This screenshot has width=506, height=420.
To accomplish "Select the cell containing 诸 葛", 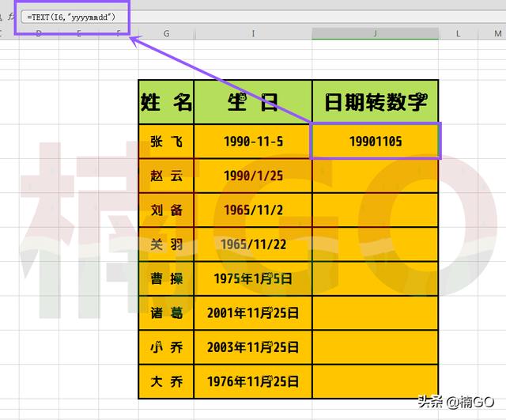I will (x=166, y=312).
